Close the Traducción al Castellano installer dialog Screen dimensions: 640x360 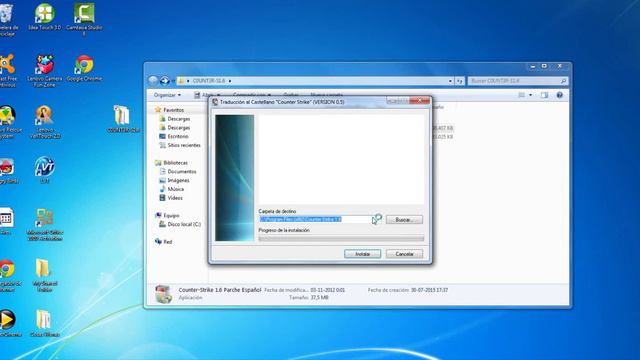click(419, 100)
